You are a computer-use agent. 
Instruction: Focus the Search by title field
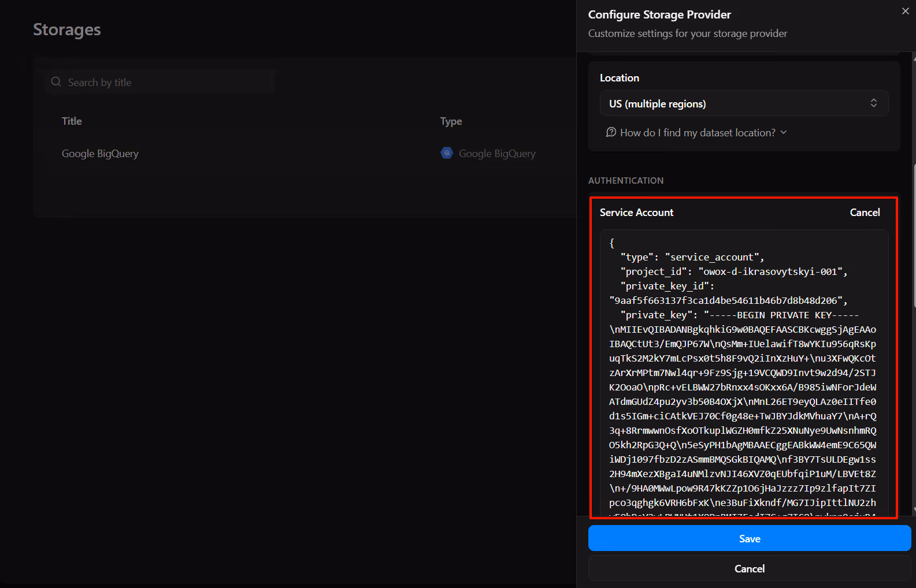click(x=160, y=82)
